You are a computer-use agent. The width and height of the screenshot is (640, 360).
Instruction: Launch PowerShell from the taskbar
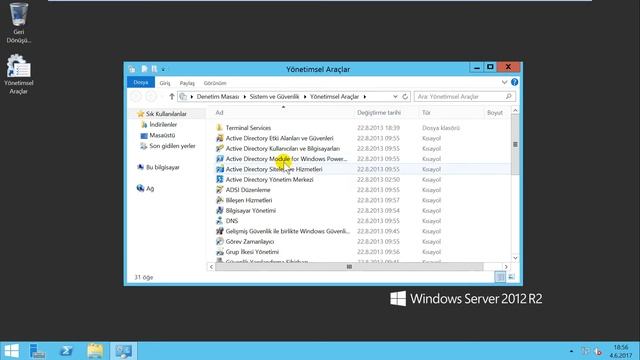click(66, 351)
